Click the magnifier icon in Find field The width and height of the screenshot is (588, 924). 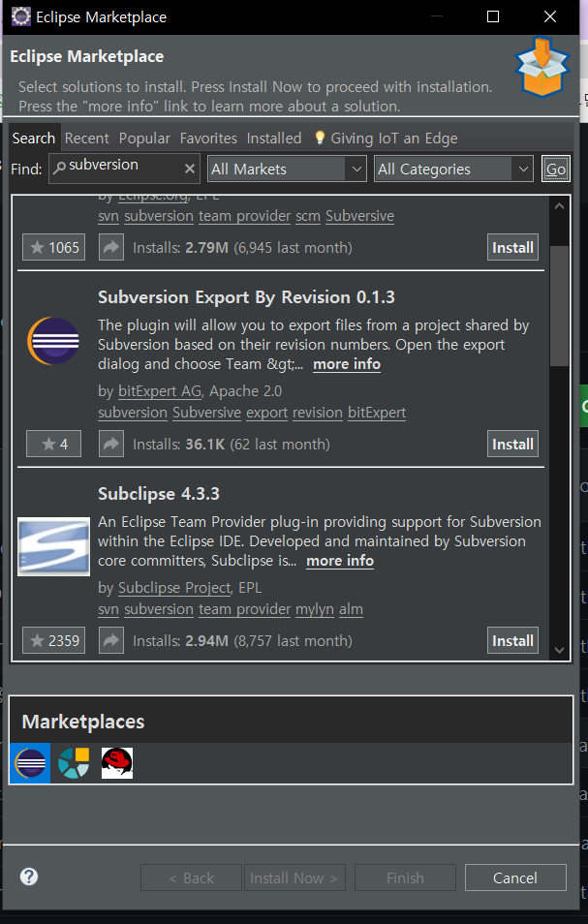coord(59,168)
